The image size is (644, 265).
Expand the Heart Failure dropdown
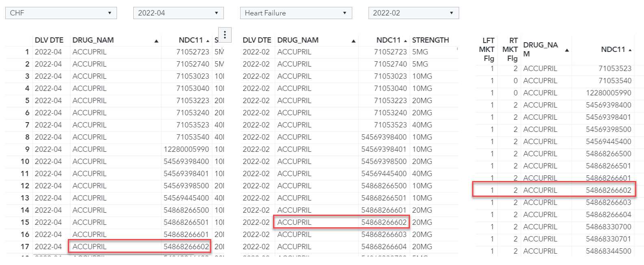(x=296, y=13)
